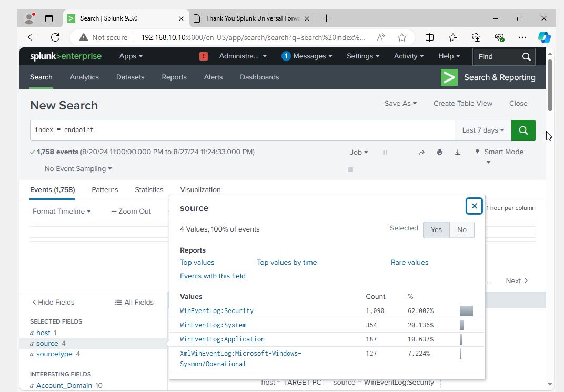Change the No Event Sampling setting
564x392 pixels.
point(78,169)
